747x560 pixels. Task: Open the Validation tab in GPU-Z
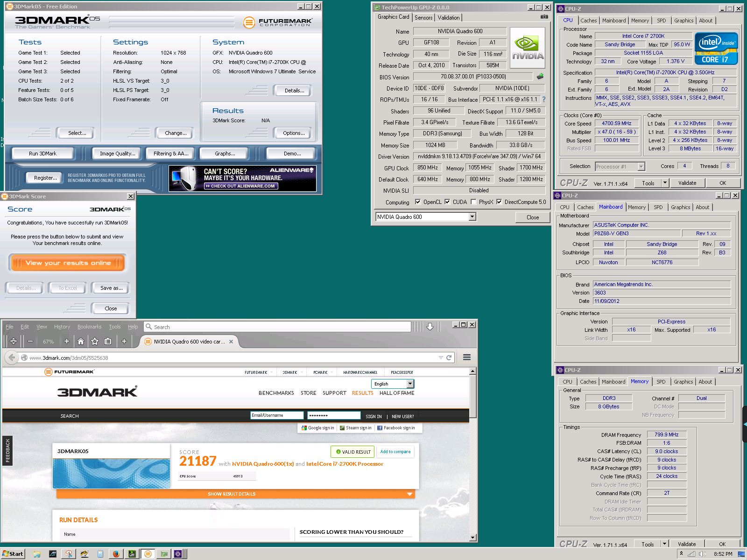click(x=449, y=17)
